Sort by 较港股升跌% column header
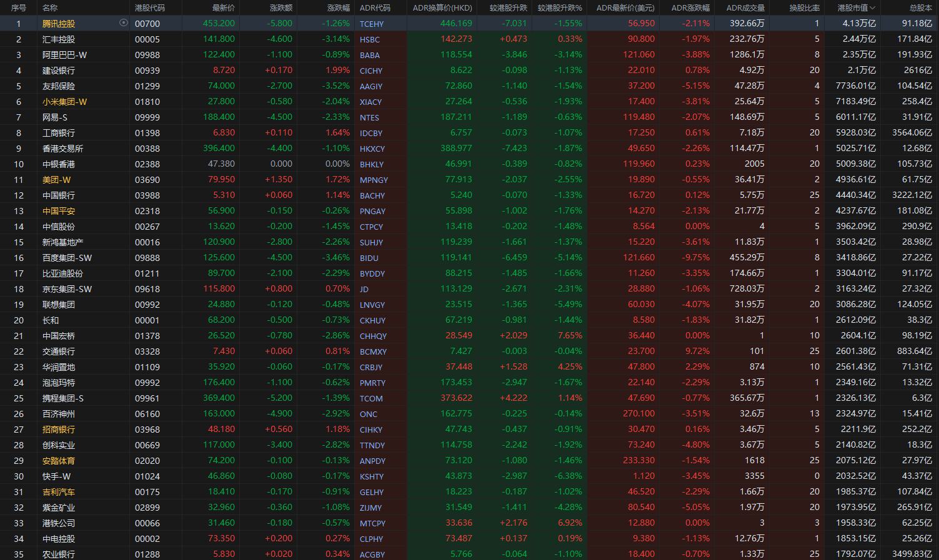 pyautogui.click(x=560, y=7)
